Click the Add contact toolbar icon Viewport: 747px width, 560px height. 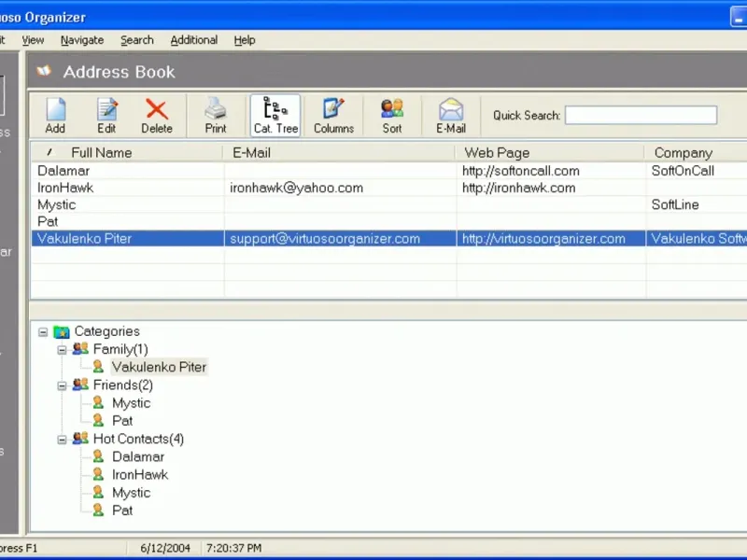(56, 115)
